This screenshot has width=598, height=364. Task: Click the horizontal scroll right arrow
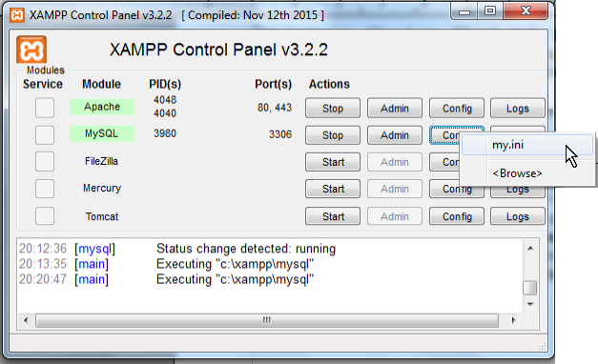(x=513, y=320)
